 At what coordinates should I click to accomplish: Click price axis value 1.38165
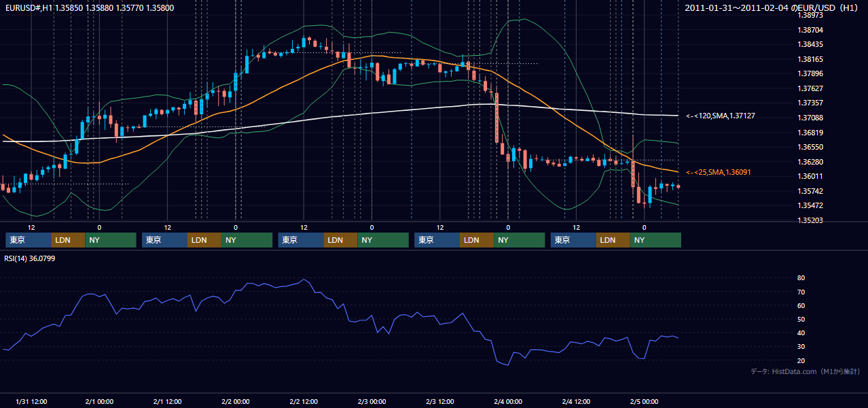point(810,59)
